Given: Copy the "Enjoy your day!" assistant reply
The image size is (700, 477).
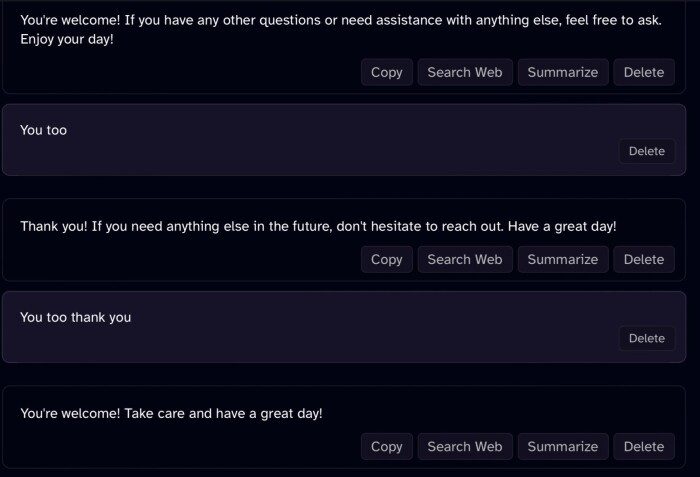Looking at the screenshot, I should click(386, 72).
